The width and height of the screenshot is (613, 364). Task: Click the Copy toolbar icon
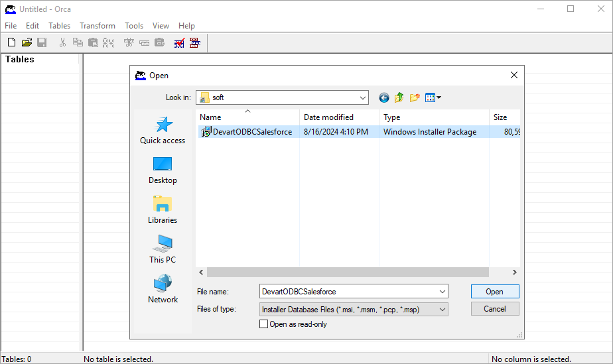pyautogui.click(x=78, y=42)
